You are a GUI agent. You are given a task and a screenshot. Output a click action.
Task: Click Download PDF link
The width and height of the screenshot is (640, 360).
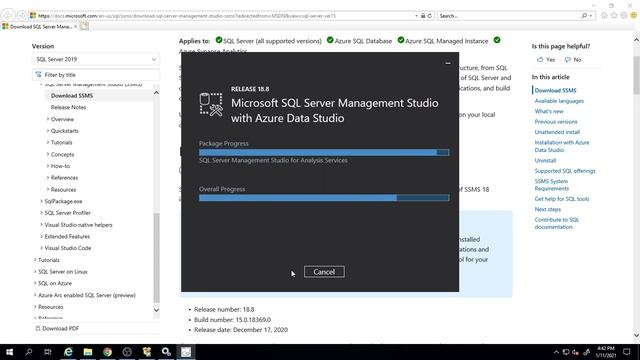pos(57,328)
